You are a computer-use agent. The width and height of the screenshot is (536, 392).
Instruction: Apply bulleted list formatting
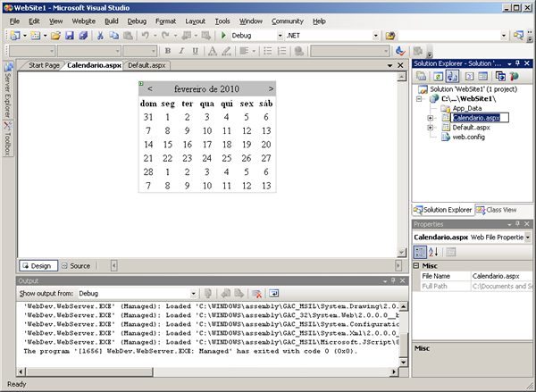268,51
